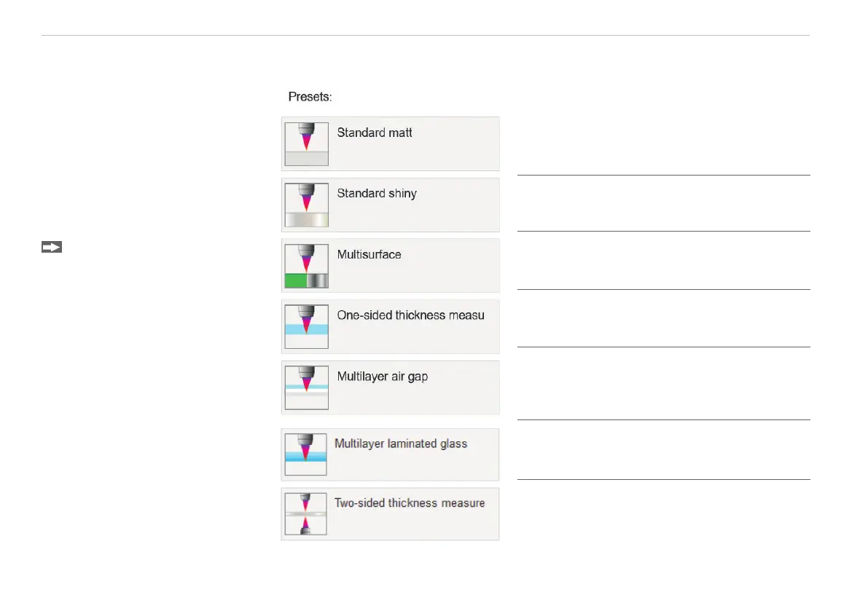Pick Two-sided thickness measure preset text
The height and width of the screenshot is (611, 868).
[x=410, y=503]
